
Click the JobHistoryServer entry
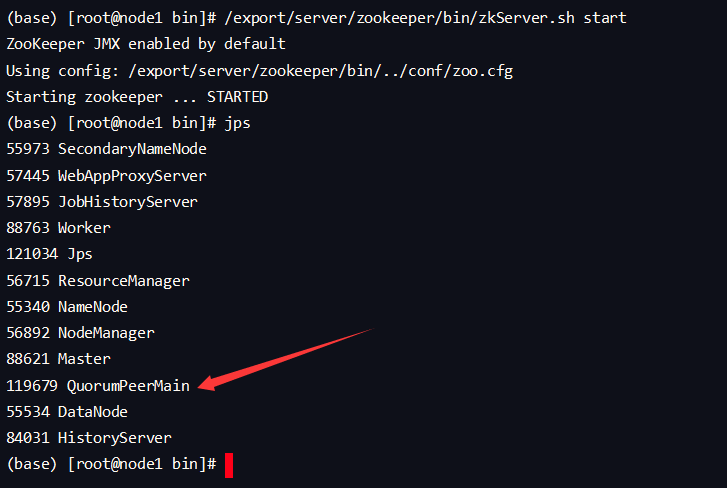(127, 201)
